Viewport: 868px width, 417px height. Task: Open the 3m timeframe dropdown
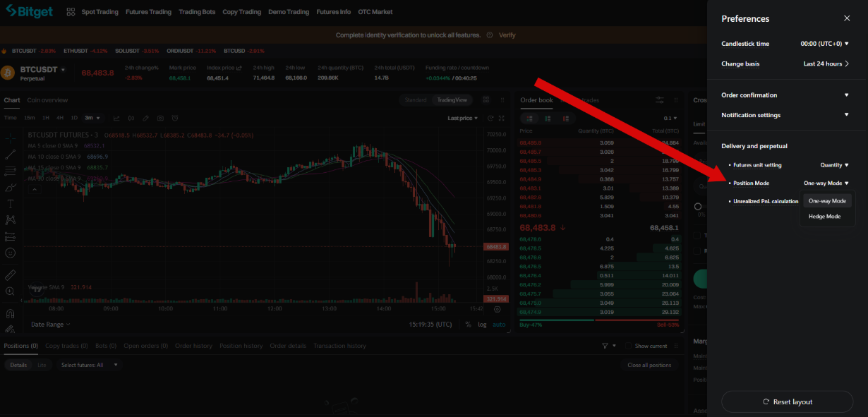click(92, 118)
